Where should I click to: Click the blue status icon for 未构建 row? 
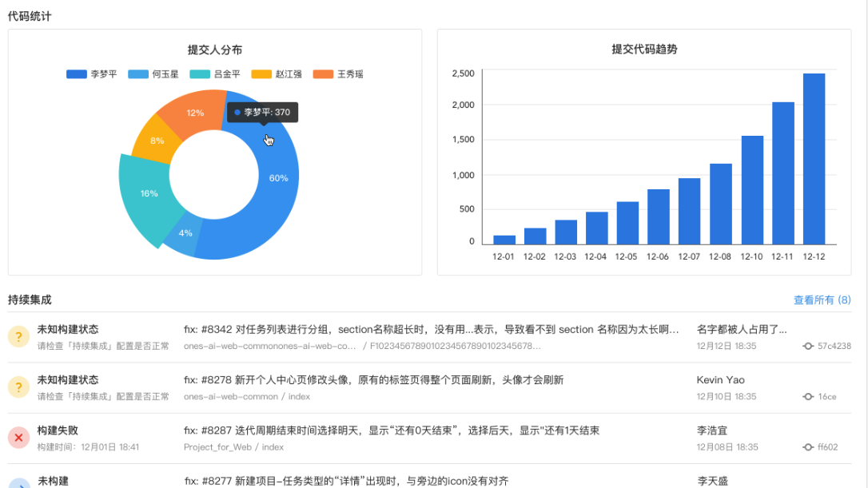coord(18,483)
